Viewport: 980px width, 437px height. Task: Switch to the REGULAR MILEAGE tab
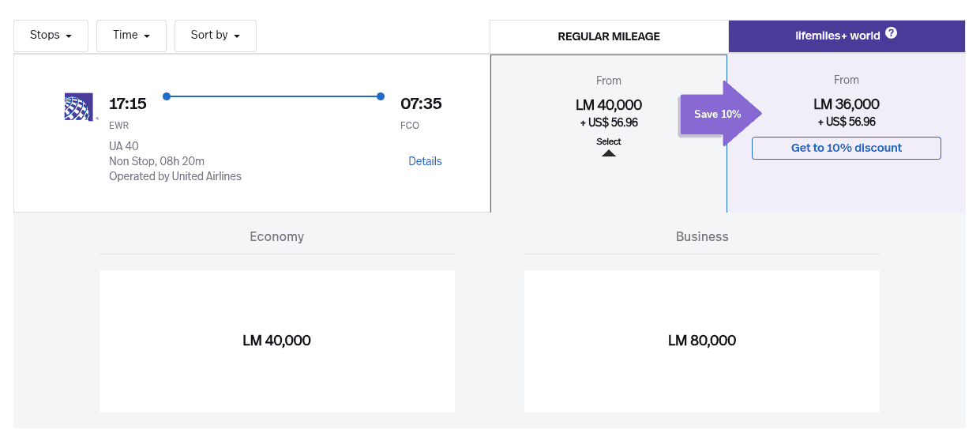click(x=608, y=36)
